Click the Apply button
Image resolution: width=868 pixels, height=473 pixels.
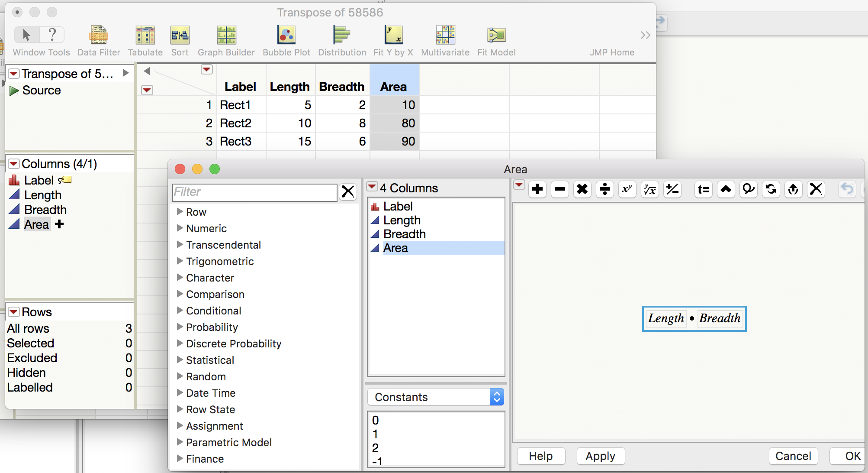[600, 456]
